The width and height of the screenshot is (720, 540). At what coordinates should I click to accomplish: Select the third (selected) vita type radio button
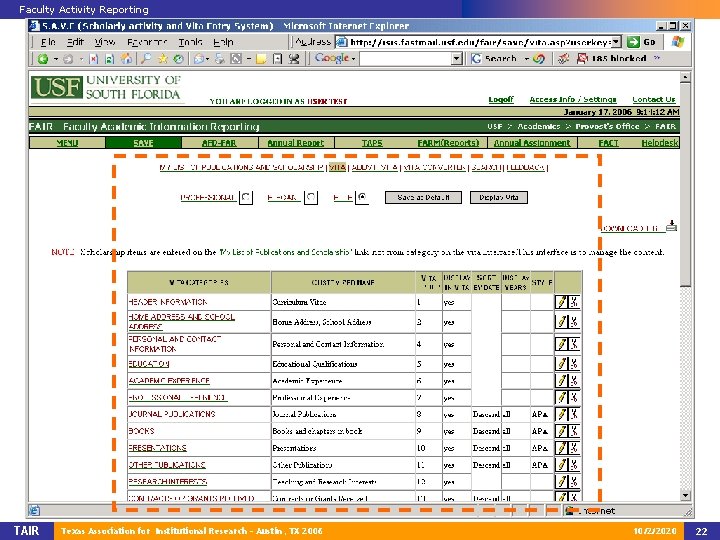point(362,197)
